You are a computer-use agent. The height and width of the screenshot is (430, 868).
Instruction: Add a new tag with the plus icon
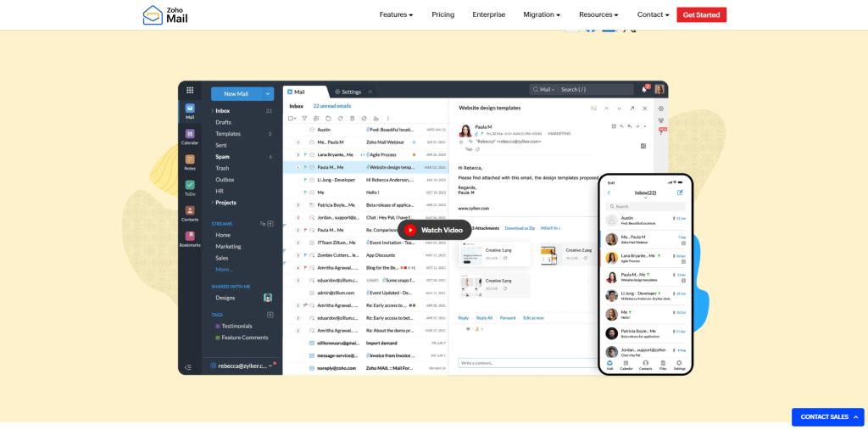coord(270,315)
